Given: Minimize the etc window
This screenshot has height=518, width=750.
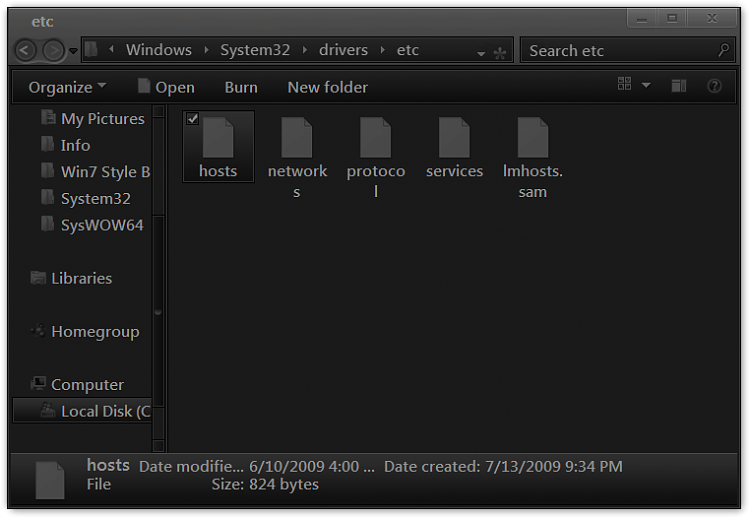Looking at the screenshot, I should pyautogui.click(x=642, y=19).
